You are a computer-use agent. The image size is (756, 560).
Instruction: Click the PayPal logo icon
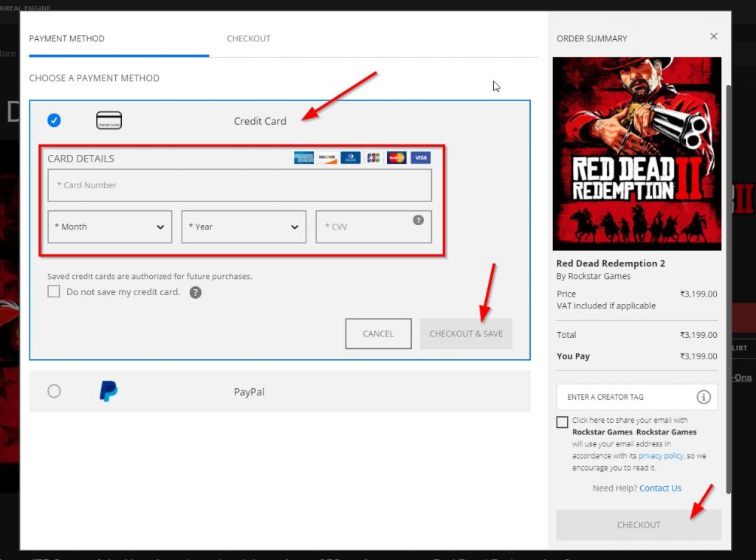click(x=109, y=391)
